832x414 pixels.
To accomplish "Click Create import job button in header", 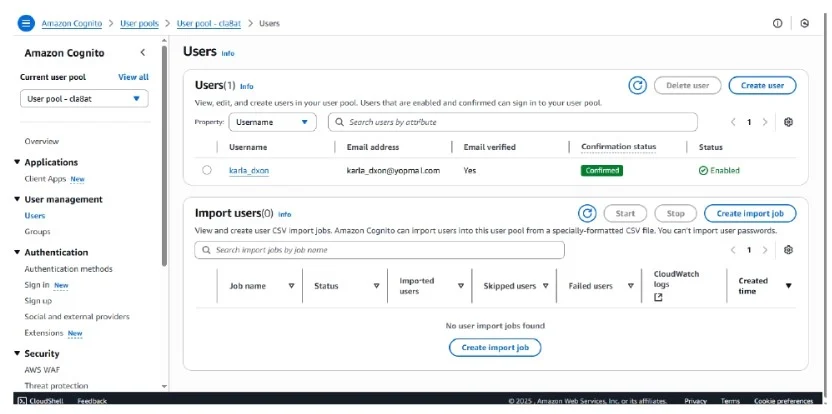I will pyautogui.click(x=750, y=213).
